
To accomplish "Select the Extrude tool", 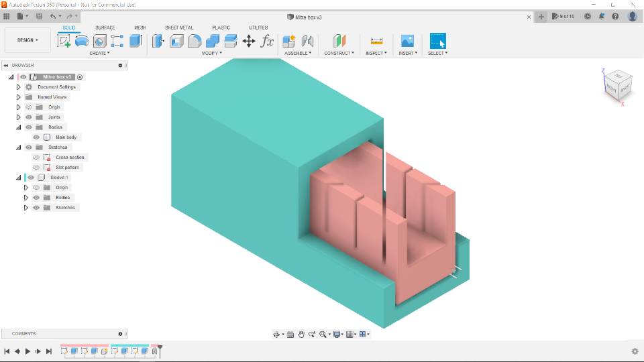I will 136,41.
